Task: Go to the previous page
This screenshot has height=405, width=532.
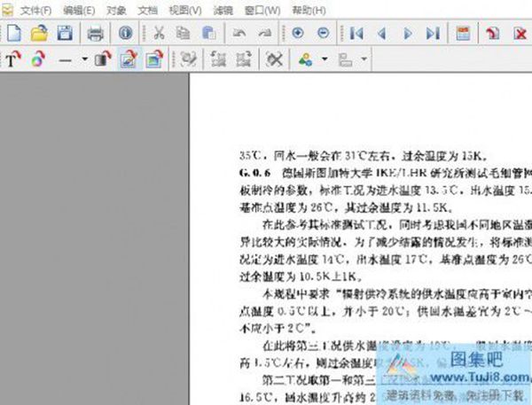Action: [382, 34]
